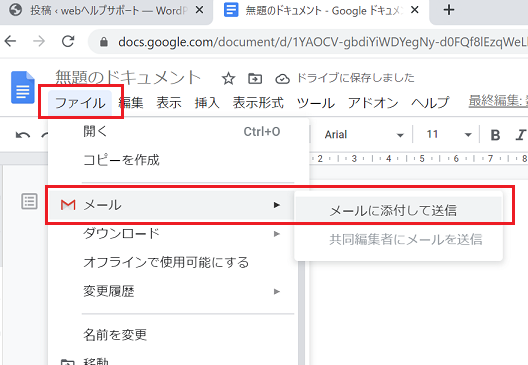Open the 表示形式 menu

click(x=258, y=102)
